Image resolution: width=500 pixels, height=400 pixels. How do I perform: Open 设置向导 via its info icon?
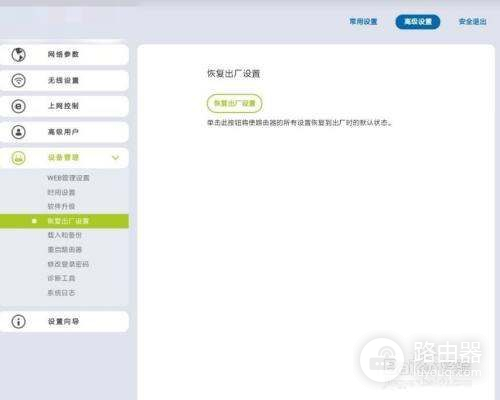point(18,321)
